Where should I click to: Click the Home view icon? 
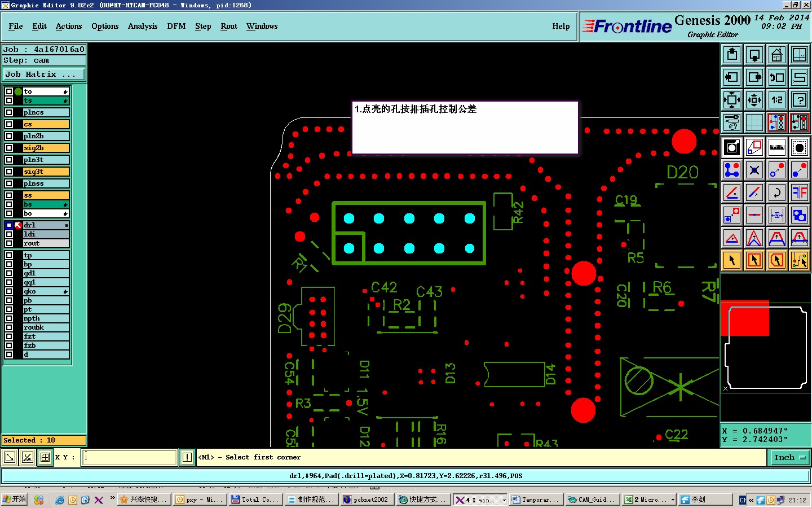pos(777,55)
